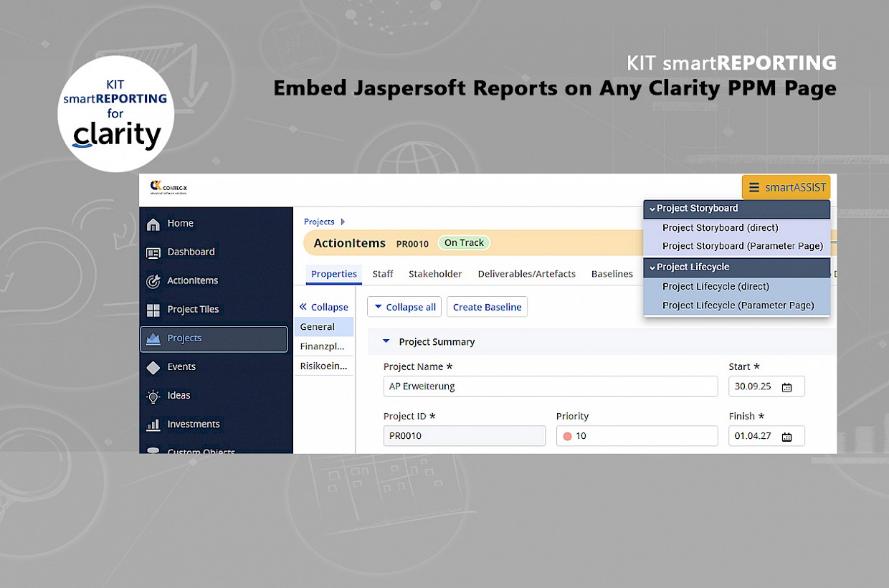Screen dimensions: 889x588
Task: Click the Priority input field
Action: 637,436
